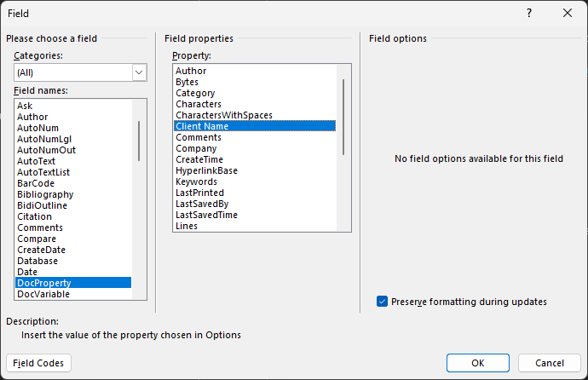Choose AutoText from Field names

click(x=73, y=161)
